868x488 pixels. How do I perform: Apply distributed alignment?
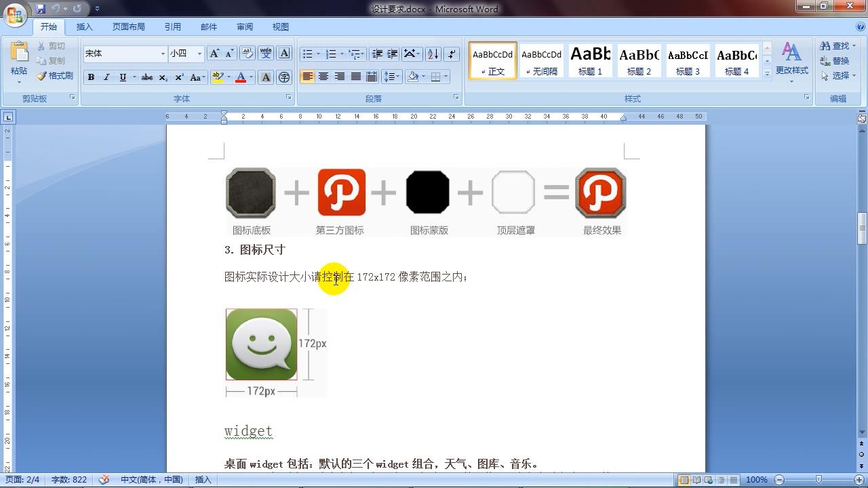point(372,77)
